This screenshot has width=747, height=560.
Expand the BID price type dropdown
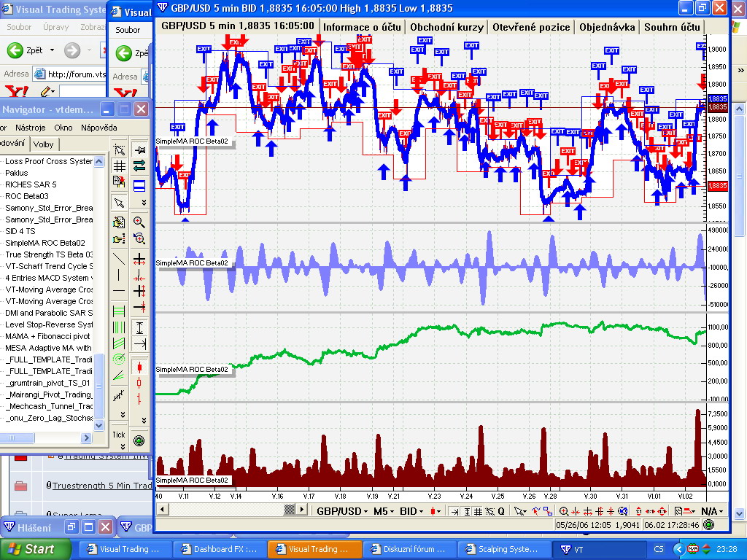(411, 511)
